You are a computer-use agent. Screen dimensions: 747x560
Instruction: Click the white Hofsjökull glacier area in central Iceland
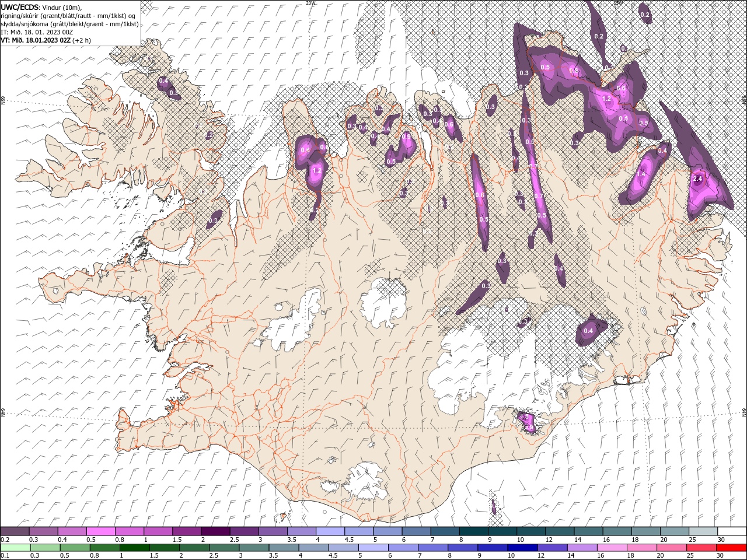(383, 303)
